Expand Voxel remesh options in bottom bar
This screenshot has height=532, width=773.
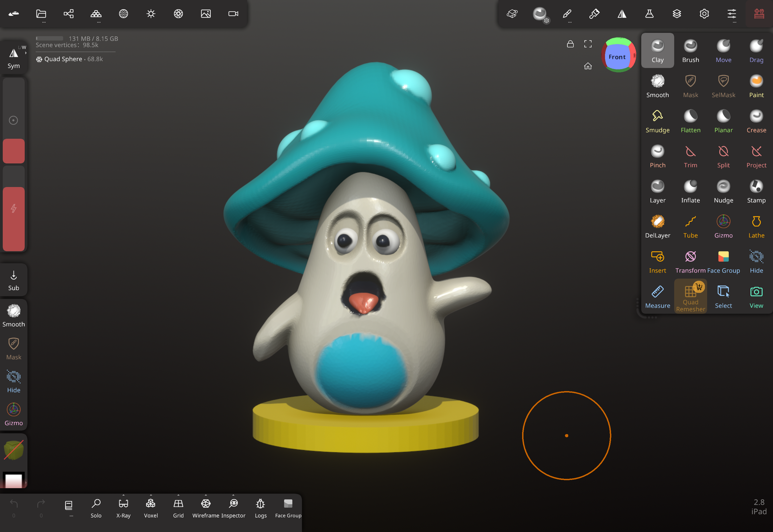(151, 508)
